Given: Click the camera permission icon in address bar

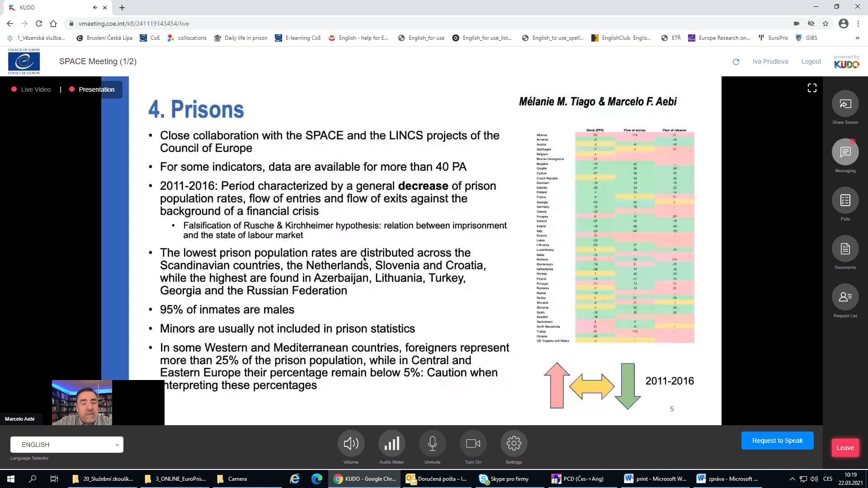Looking at the screenshot, I should (797, 23).
